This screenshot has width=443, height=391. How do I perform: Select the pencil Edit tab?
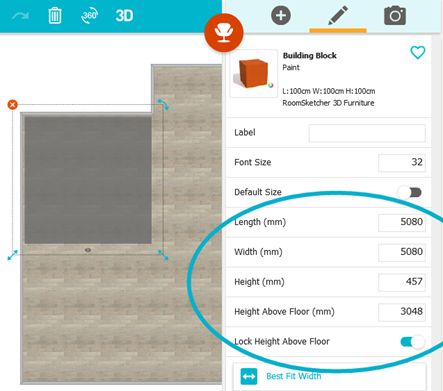point(338,15)
